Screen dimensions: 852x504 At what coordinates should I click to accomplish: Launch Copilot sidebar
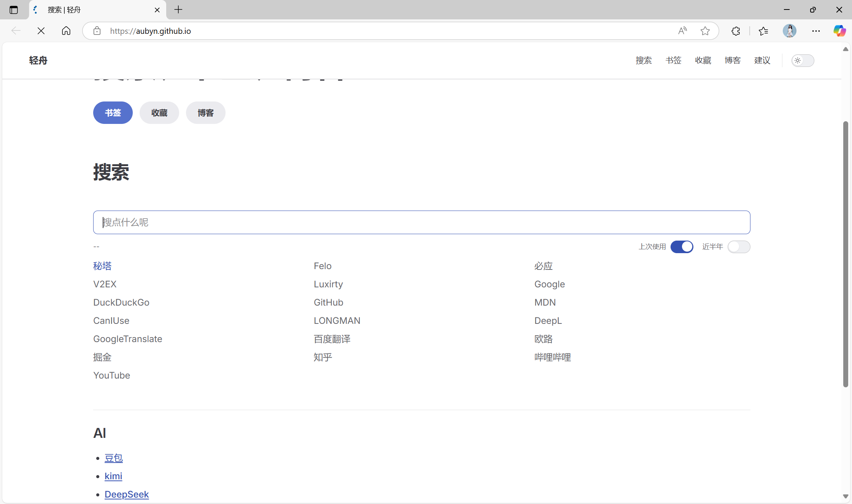(x=839, y=31)
